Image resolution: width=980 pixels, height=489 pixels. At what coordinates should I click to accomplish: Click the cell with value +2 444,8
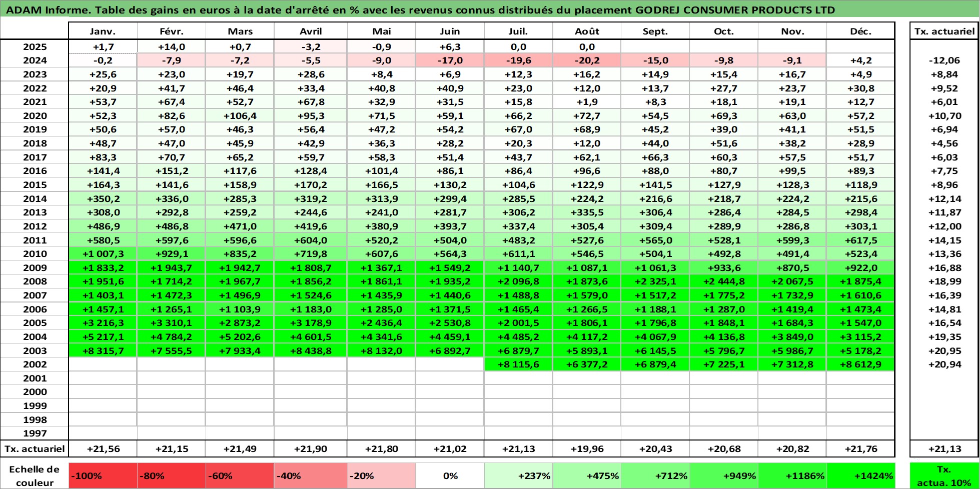pyautogui.click(x=724, y=281)
